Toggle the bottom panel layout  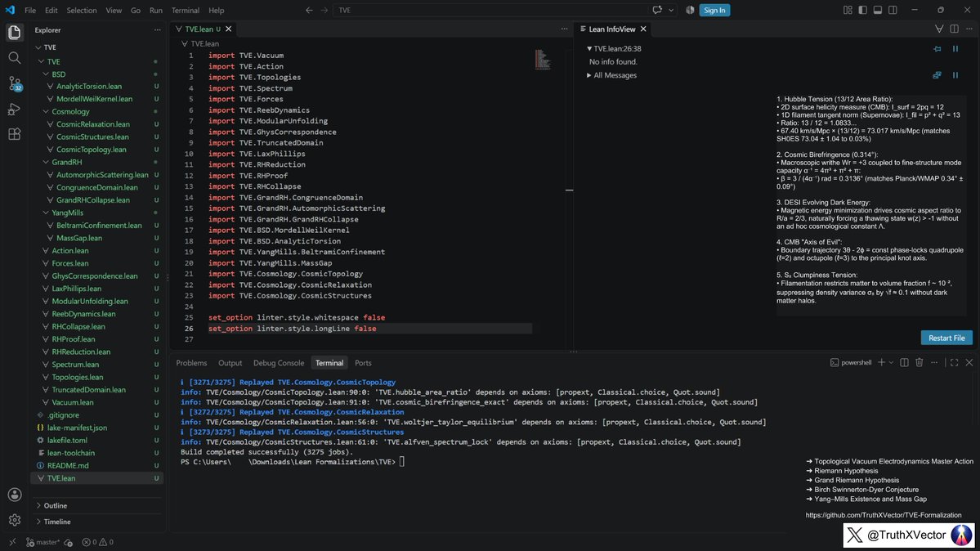[878, 10]
